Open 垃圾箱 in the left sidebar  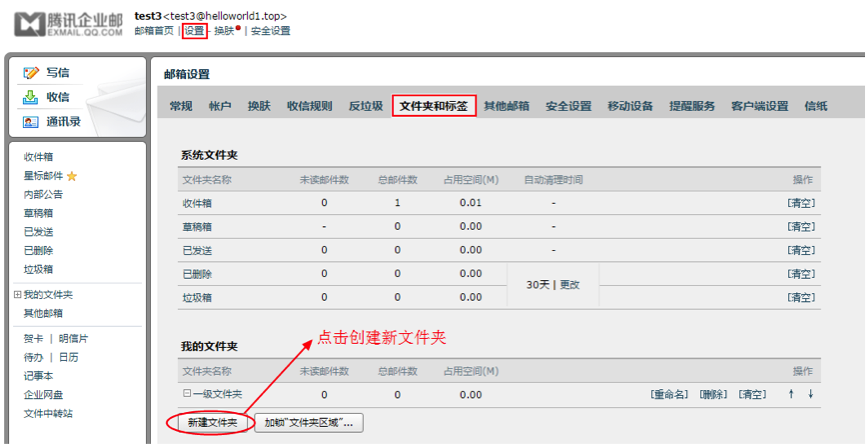39,269
